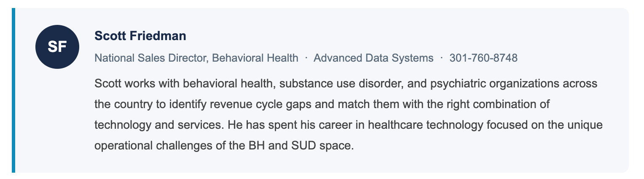The width and height of the screenshot is (644, 179).
Task: Click the phrase "healthcare technology" in the bio
Action: [x=424, y=125]
